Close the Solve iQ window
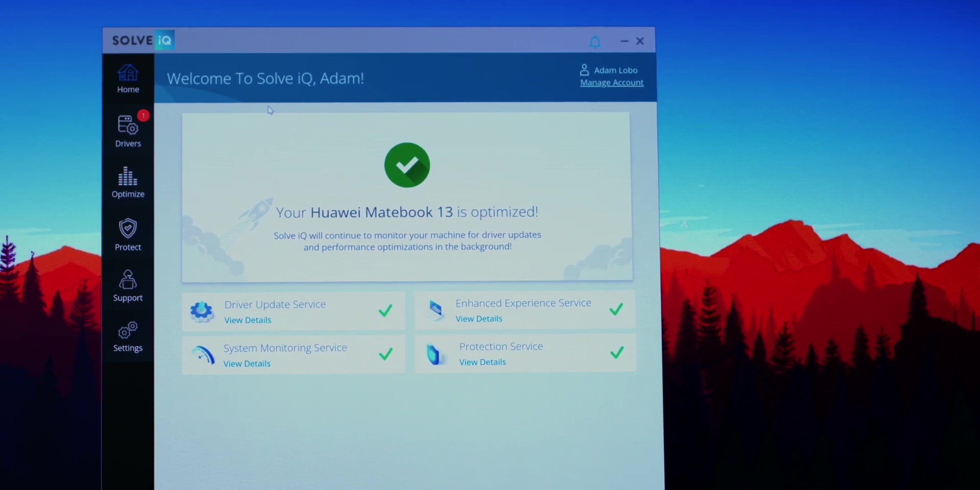The height and width of the screenshot is (490, 980). click(640, 41)
